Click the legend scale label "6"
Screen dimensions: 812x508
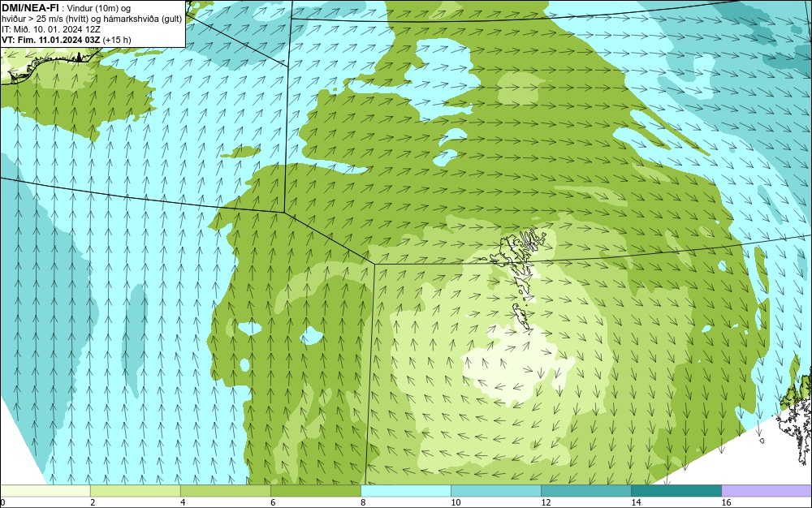273,502
